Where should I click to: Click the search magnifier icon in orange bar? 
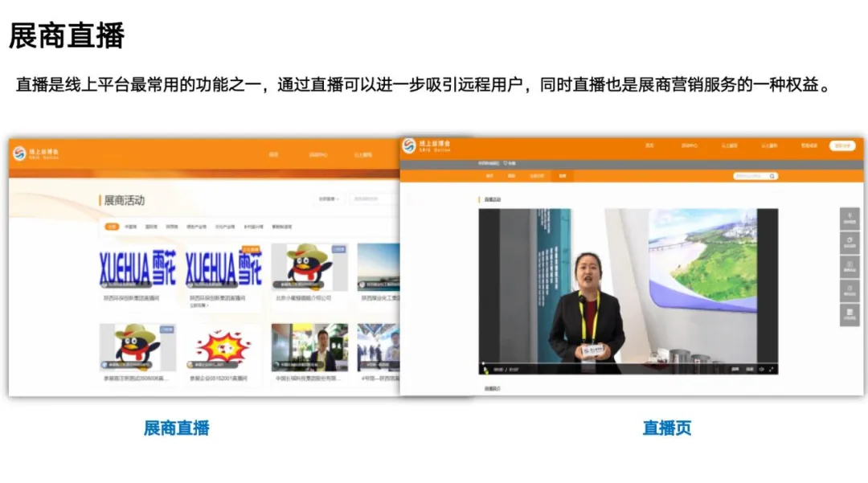tap(773, 175)
